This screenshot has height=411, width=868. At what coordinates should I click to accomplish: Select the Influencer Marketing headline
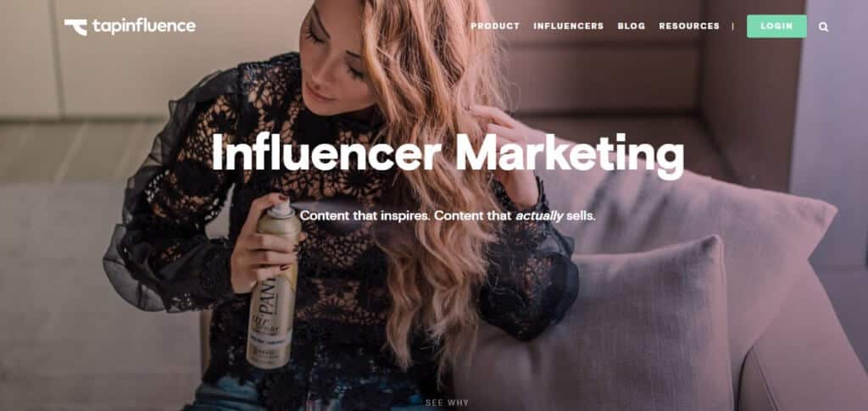(x=448, y=153)
